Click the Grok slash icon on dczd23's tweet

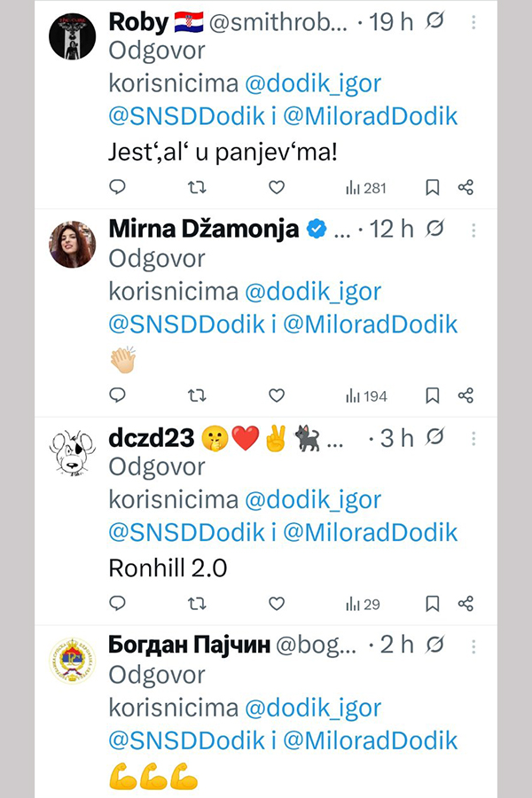tap(434, 438)
